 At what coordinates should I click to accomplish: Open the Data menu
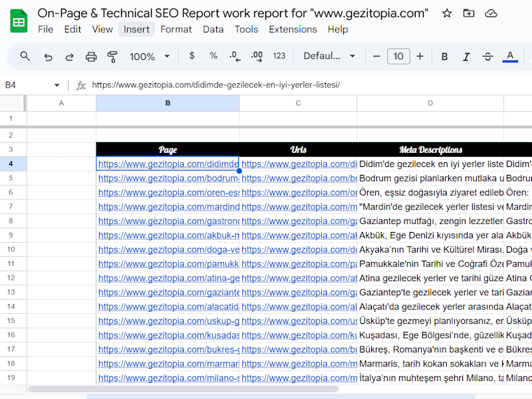coord(213,29)
